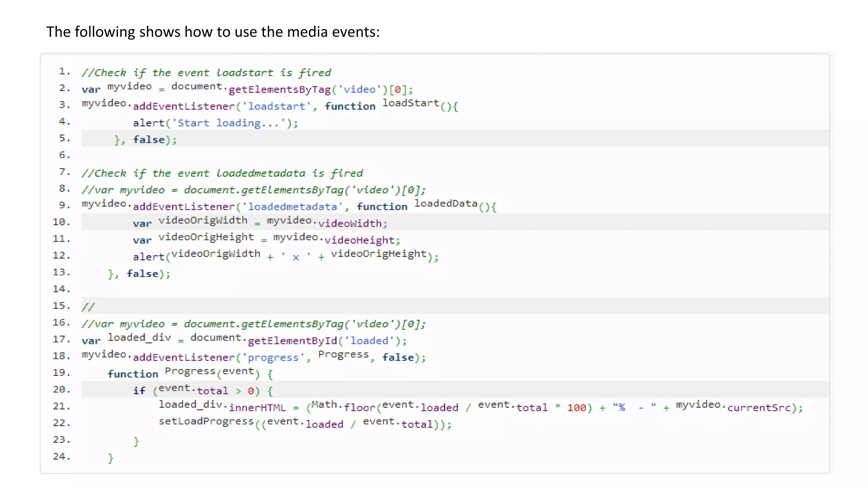This screenshot has width=868, height=488.
Task: Click line number 2 in the gutter
Action: click(65, 88)
